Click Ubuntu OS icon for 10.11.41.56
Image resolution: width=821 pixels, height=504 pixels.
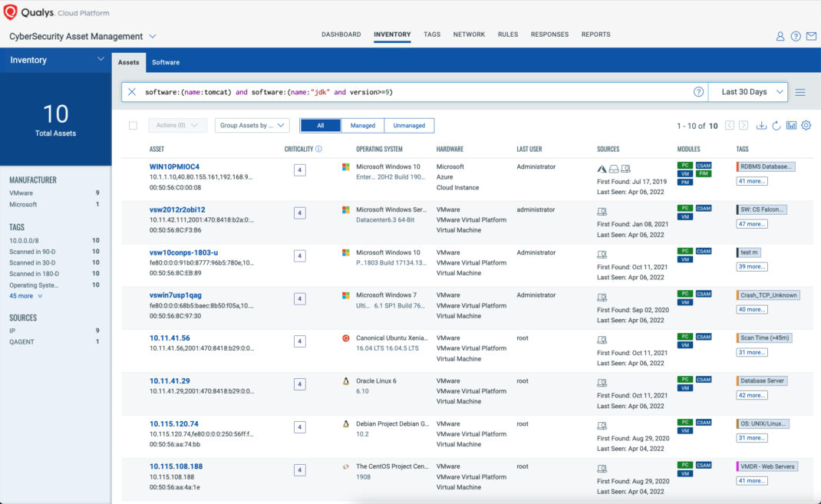pyautogui.click(x=345, y=338)
